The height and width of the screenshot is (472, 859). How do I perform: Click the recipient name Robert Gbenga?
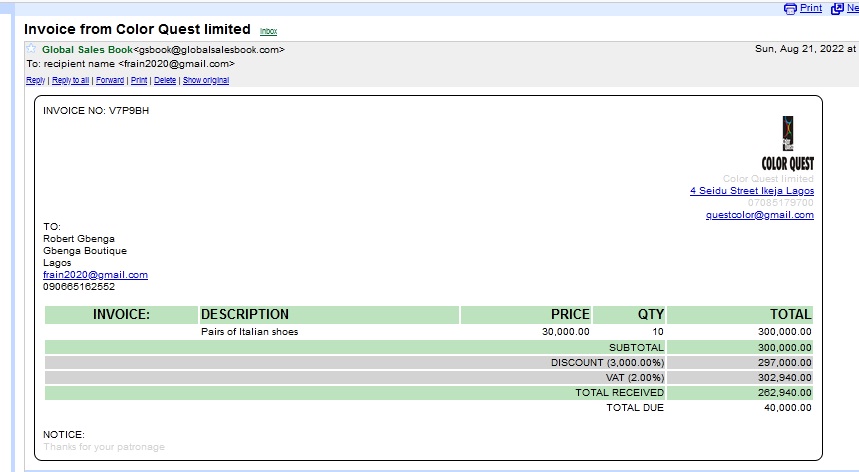coord(79,239)
